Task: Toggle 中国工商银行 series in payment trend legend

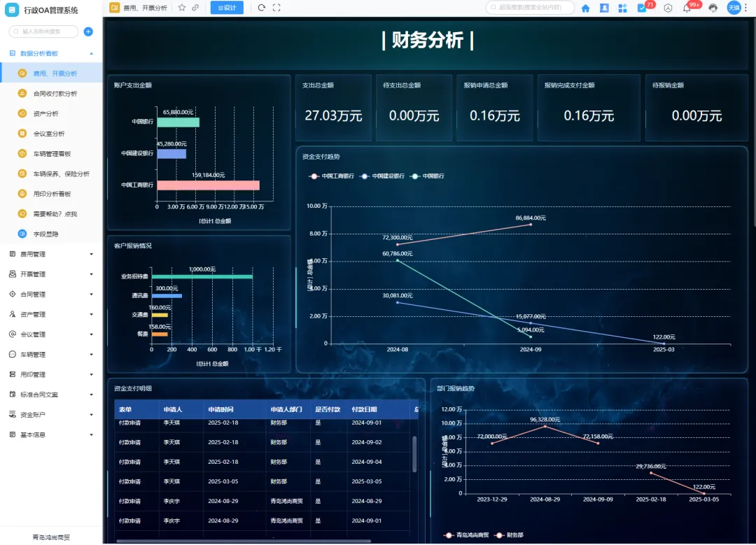Action: tap(332, 176)
